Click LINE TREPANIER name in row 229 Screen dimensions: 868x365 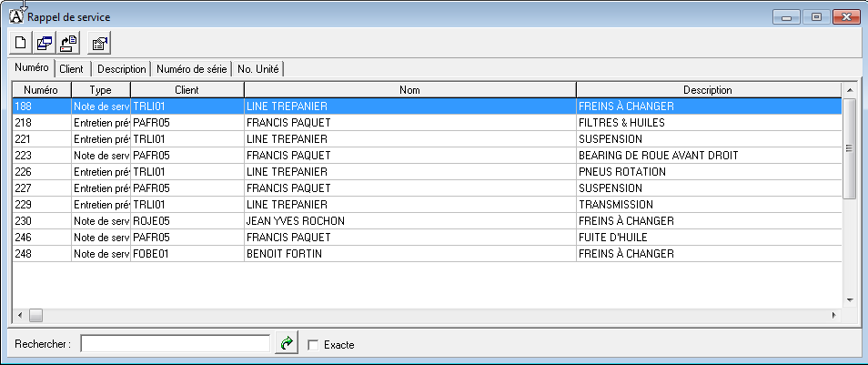point(409,205)
